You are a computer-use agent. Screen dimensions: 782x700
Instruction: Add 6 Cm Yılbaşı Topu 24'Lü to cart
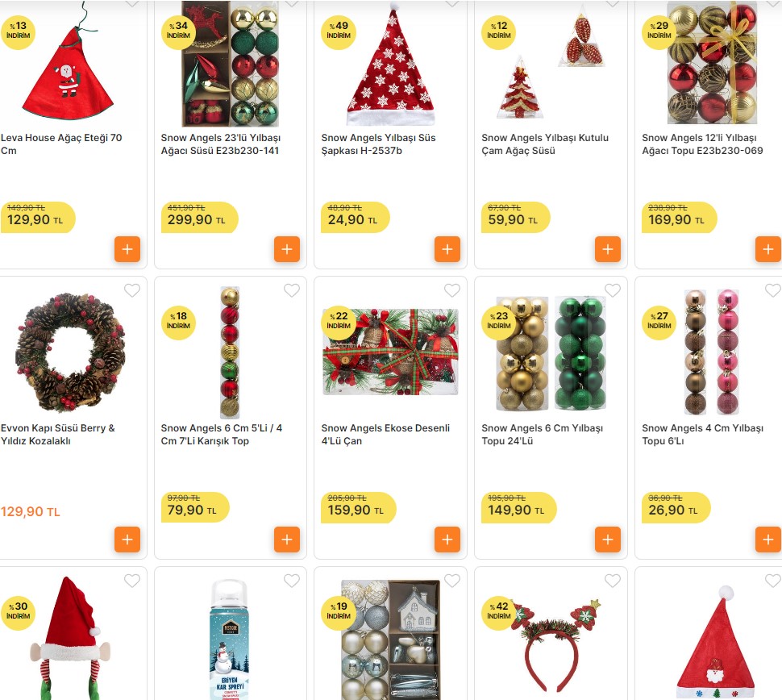(607, 540)
